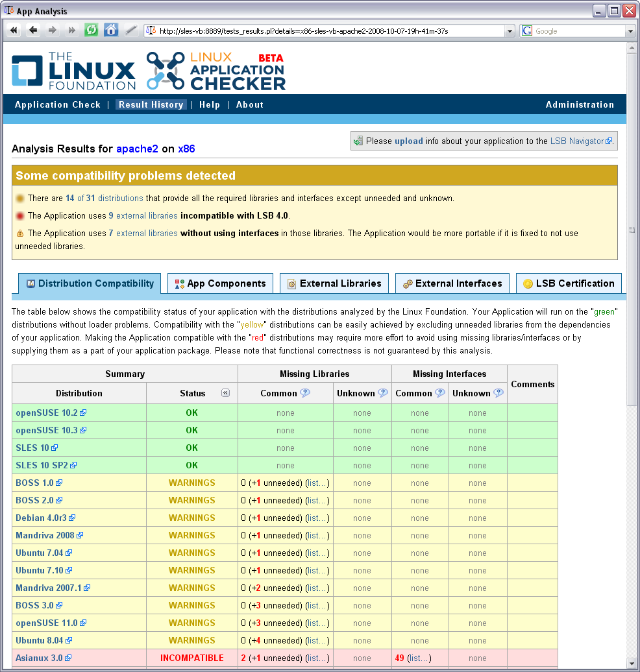
Task: Click the list link in BOSS 1.0 row
Action: [317, 483]
